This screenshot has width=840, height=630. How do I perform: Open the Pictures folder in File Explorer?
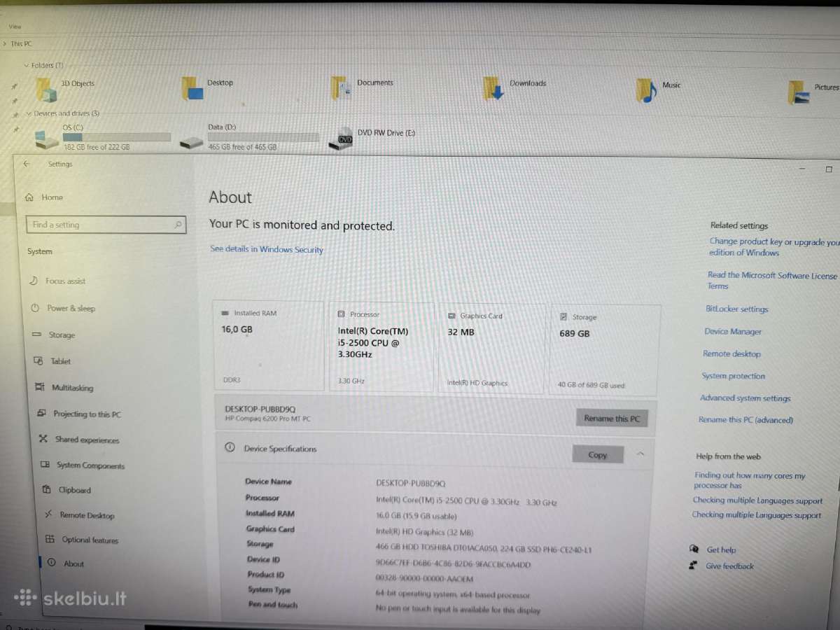[813, 92]
